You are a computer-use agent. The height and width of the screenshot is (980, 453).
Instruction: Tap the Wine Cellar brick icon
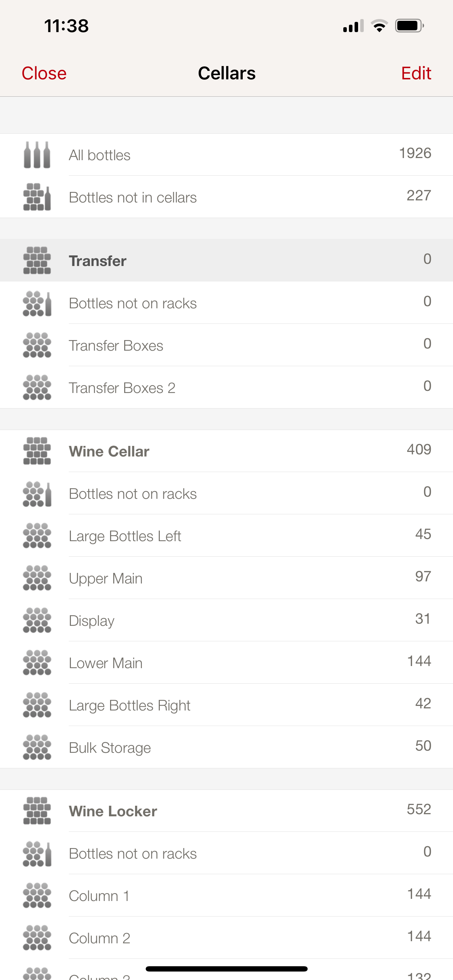coord(37,451)
